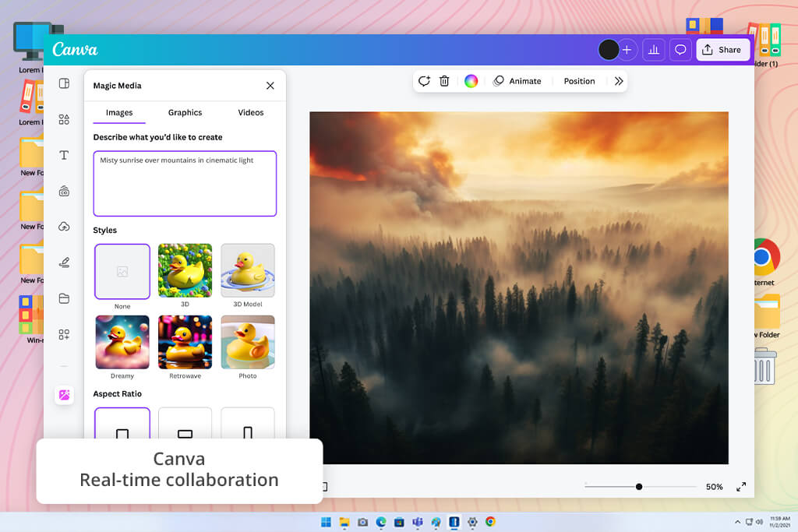Open the comments speech bubble icon
Image resolution: width=798 pixels, height=532 pixels.
pyautogui.click(x=680, y=50)
